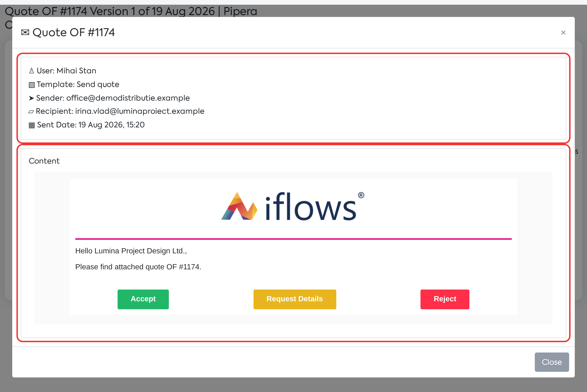Click the template icon beside Send quote
587x392 pixels.
pos(32,85)
